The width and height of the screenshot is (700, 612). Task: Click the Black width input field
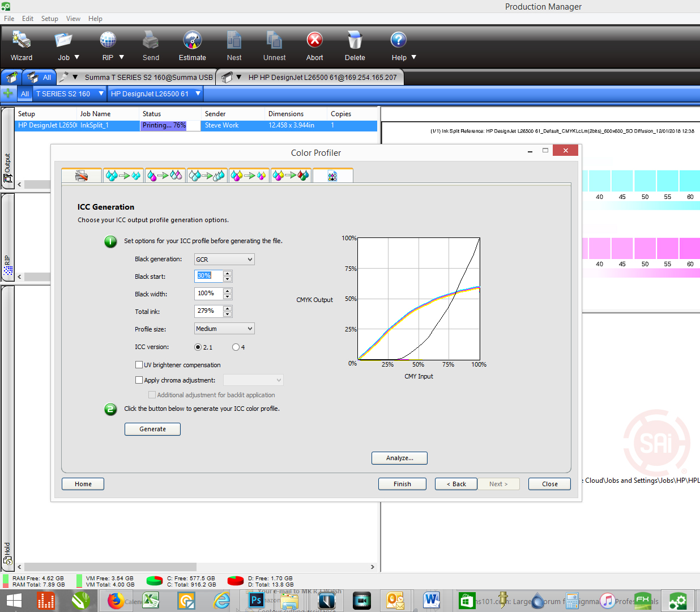tap(209, 294)
